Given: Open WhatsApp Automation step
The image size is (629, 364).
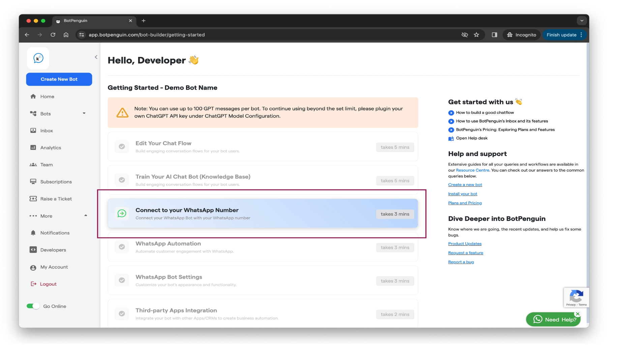Looking at the screenshot, I should [x=263, y=247].
